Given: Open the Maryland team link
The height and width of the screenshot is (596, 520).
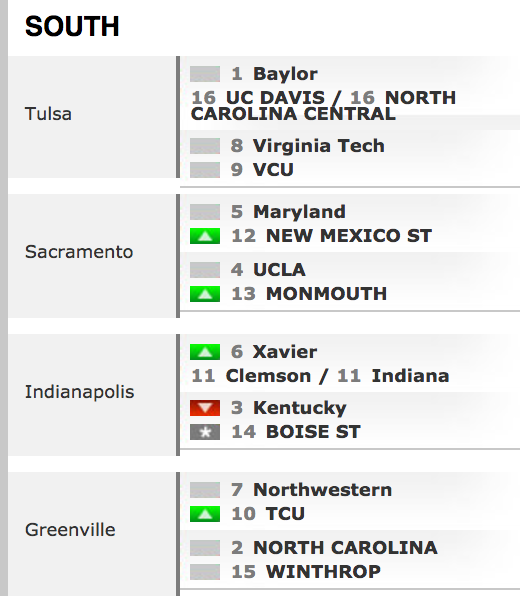Looking at the screenshot, I should click(x=299, y=212).
